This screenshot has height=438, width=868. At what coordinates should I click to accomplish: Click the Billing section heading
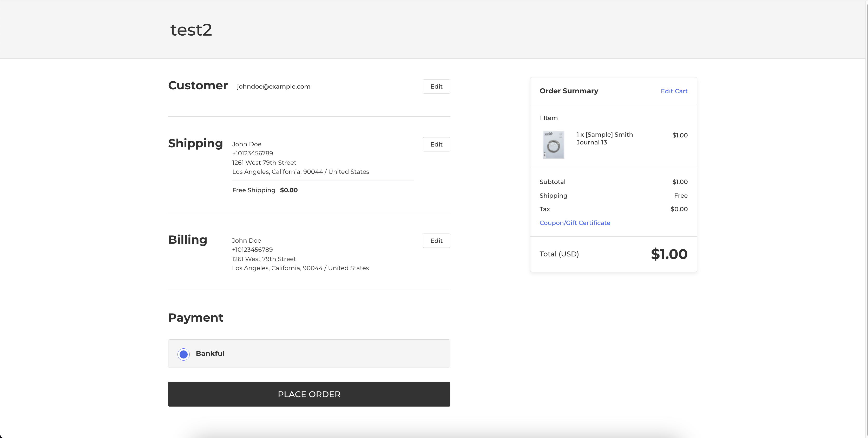click(x=188, y=240)
